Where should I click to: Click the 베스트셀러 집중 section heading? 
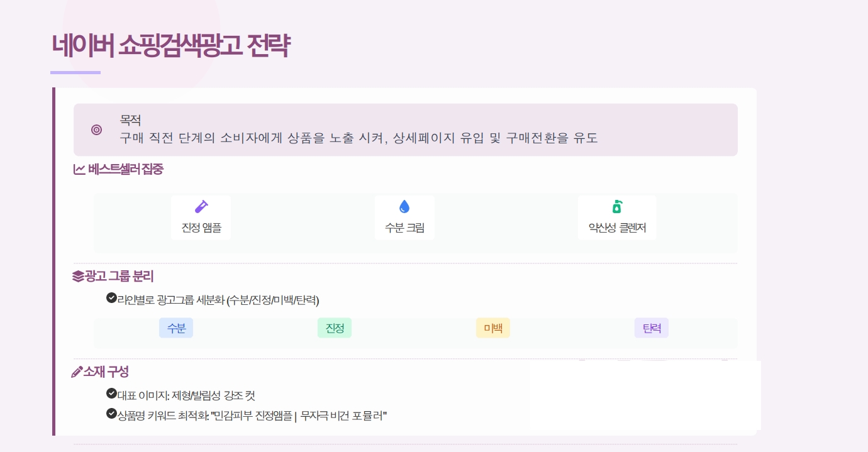pos(126,169)
